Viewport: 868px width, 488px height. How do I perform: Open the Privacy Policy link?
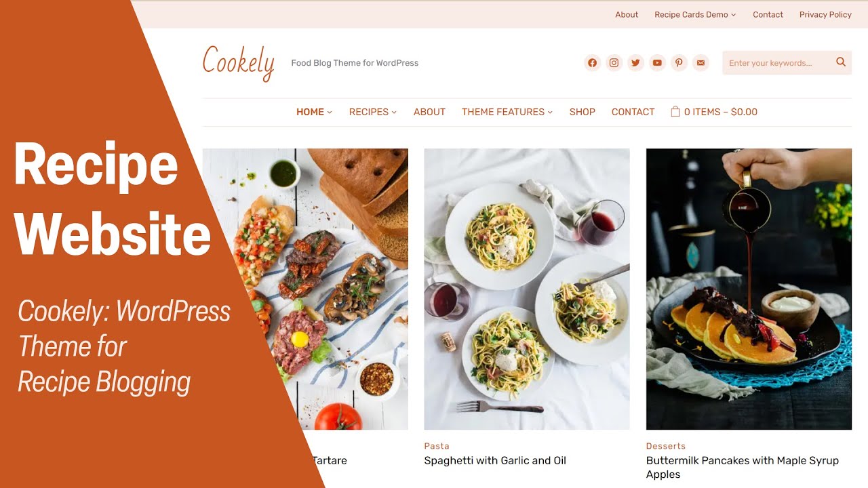tap(825, 14)
